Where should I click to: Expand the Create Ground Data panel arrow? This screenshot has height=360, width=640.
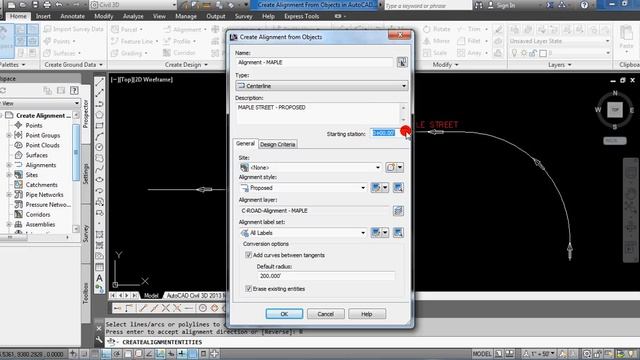[x=101, y=65]
